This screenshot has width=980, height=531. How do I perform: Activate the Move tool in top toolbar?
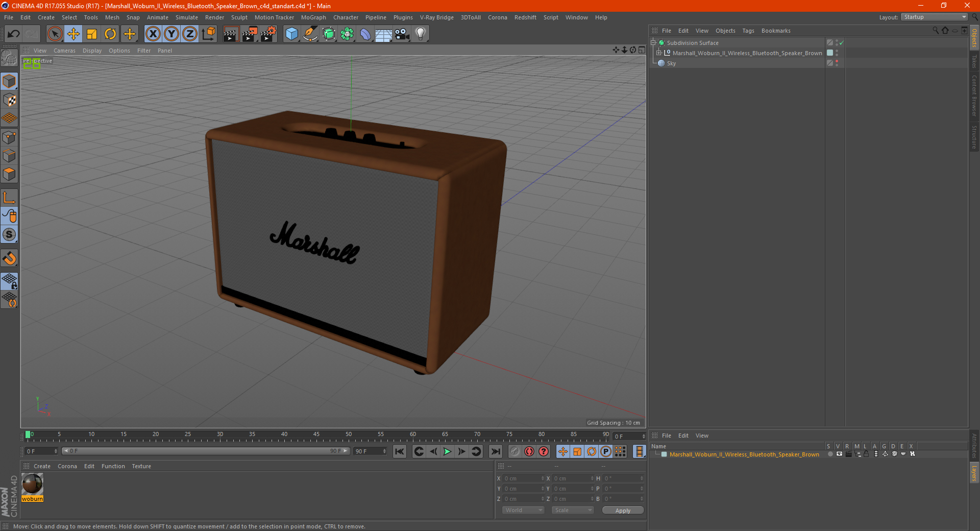click(x=73, y=34)
